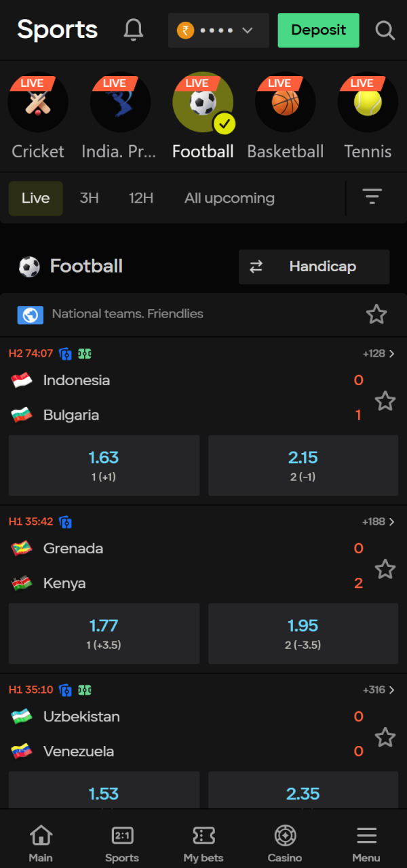Change the Handicap market selector
The height and width of the screenshot is (868, 407).
314,267
